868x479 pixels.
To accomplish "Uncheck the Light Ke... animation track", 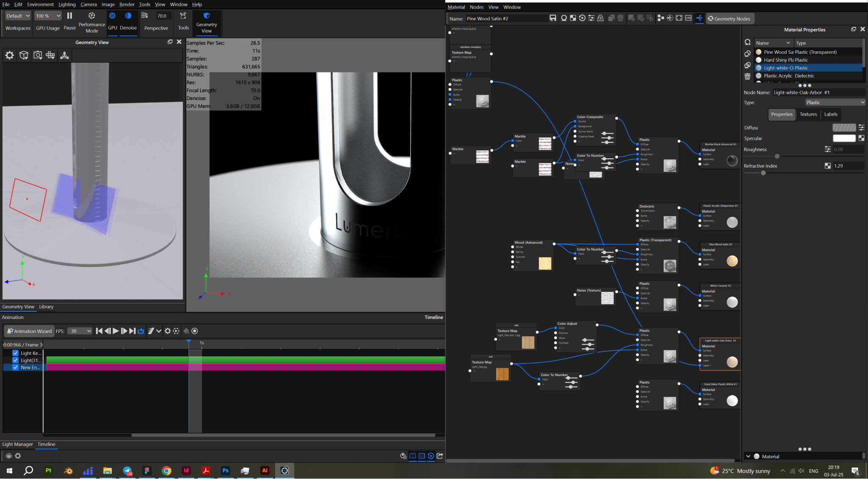I will coord(16,353).
